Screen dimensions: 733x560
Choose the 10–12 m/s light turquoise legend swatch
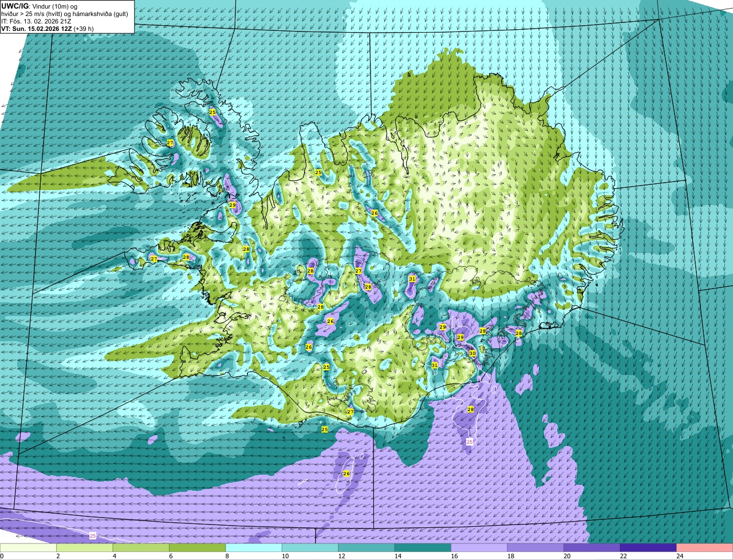click(x=310, y=547)
